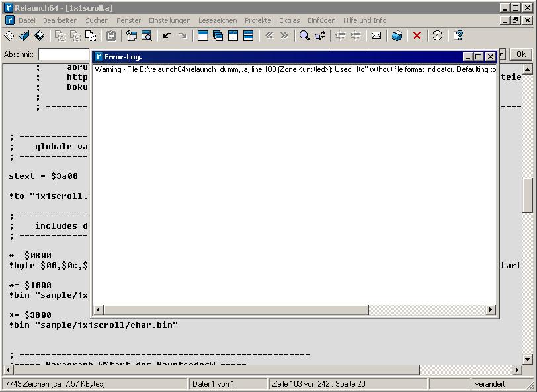
Task: Click the search and replace icon
Action: [320, 36]
